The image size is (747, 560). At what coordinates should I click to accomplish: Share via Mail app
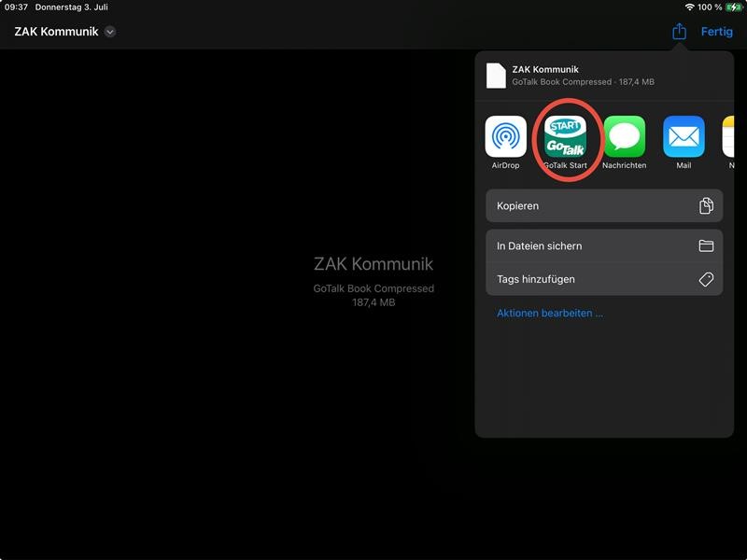click(x=684, y=143)
